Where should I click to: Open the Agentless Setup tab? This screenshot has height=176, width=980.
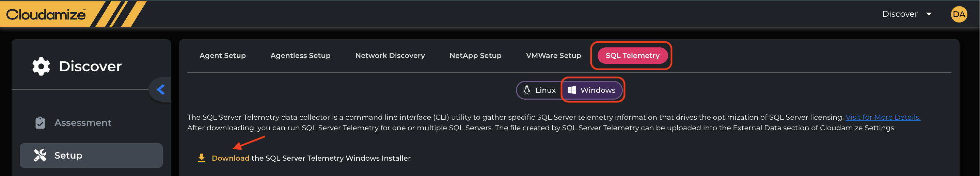(x=300, y=56)
